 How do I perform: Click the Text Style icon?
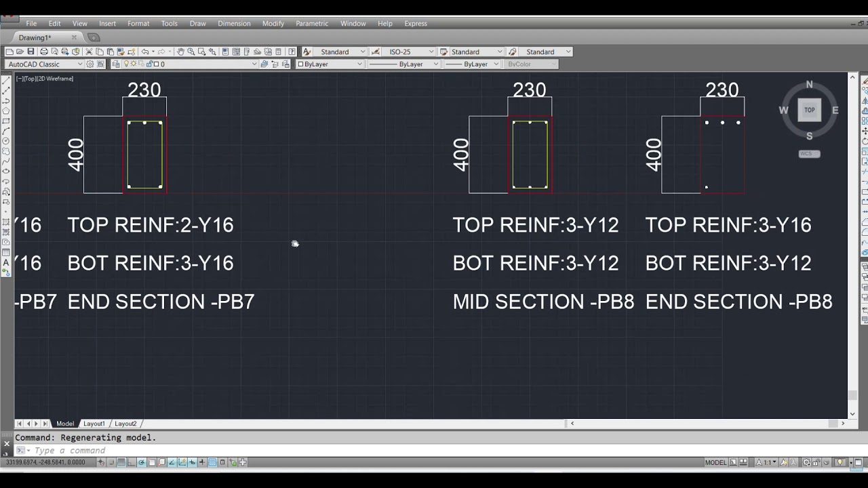307,52
